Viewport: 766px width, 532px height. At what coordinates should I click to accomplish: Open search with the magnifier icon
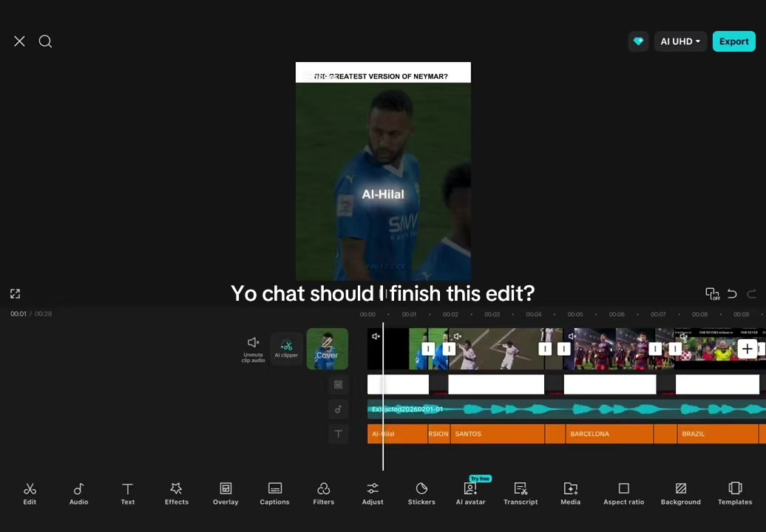45,41
